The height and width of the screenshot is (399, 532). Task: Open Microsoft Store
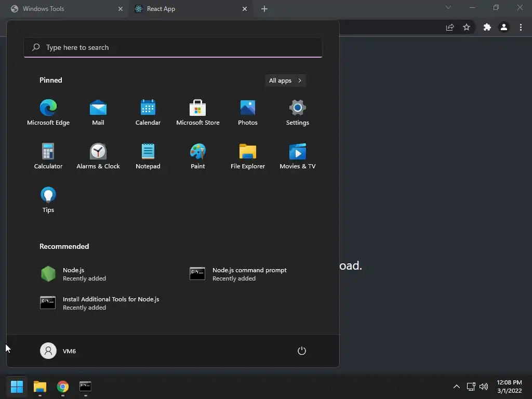(x=198, y=113)
